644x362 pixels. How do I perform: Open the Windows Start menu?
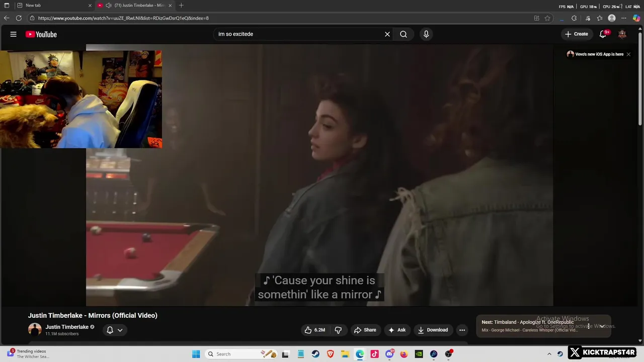tap(196, 354)
